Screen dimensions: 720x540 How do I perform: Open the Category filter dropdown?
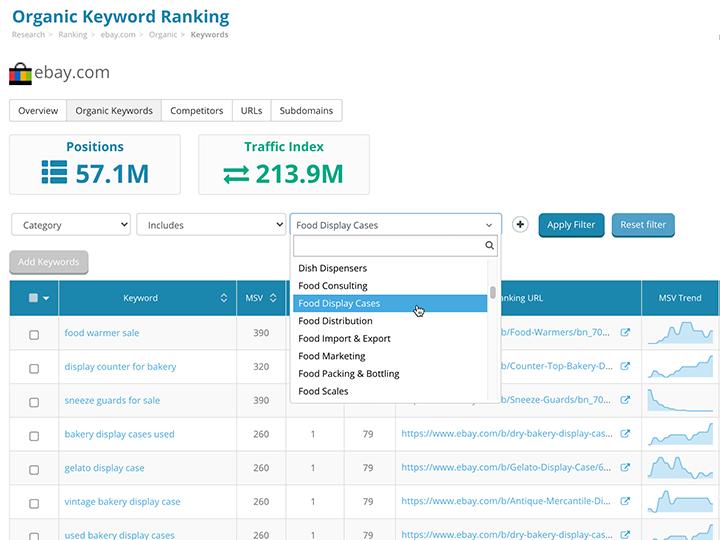(70, 225)
